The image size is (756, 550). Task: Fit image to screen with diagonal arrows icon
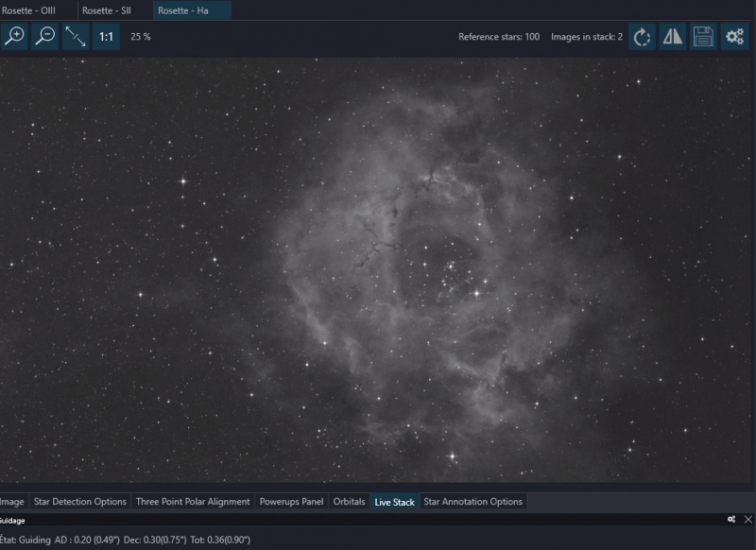pos(76,36)
